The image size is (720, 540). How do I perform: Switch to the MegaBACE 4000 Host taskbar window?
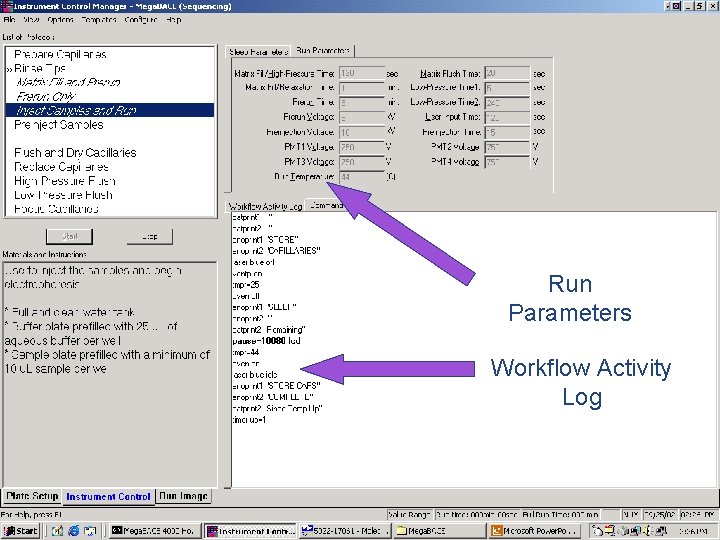[x=155, y=531]
